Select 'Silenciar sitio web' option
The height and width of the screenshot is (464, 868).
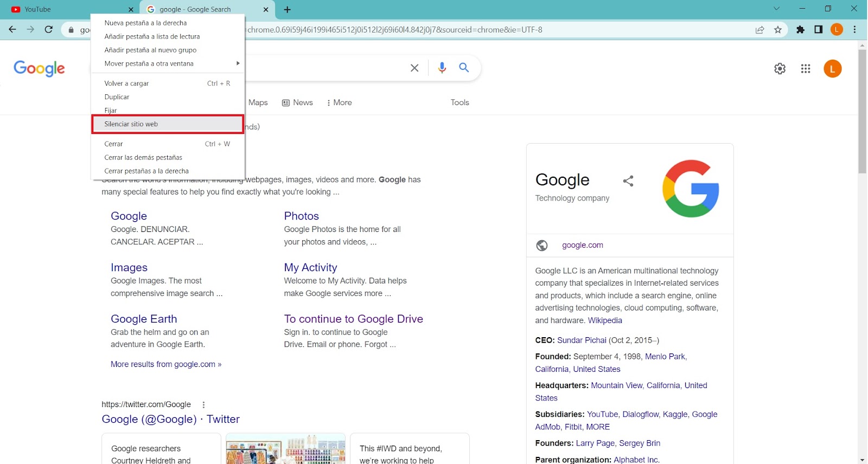coord(168,124)
